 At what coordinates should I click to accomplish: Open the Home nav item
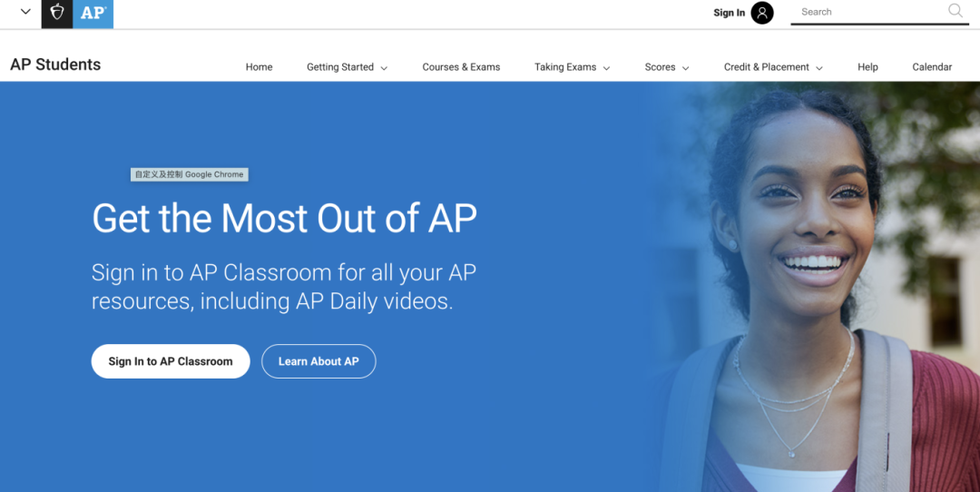pos(259,67)
